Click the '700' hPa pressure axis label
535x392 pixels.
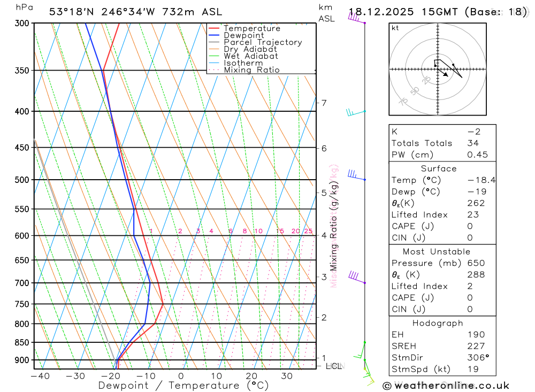point(22,283)
